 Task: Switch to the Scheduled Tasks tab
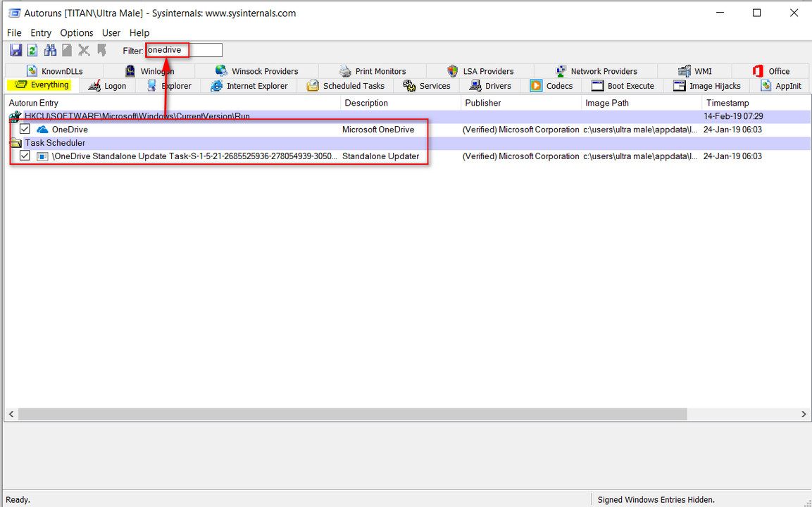pyautogui.click(x=345, y=86)
